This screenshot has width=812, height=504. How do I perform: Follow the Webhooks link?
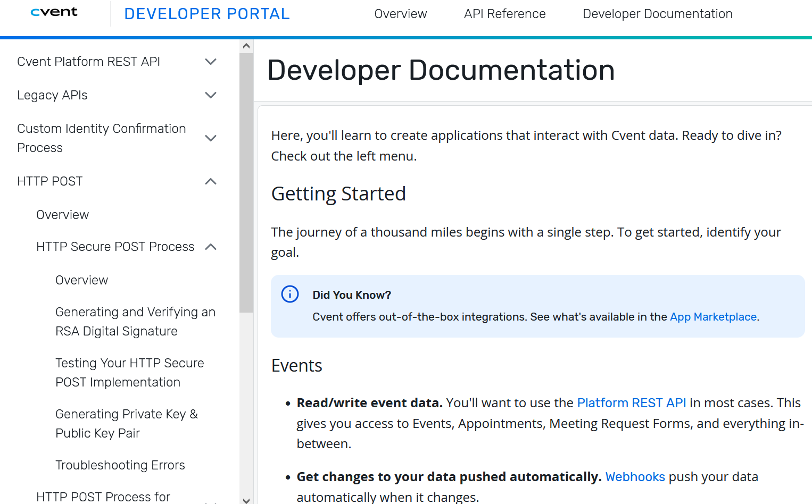635,477
